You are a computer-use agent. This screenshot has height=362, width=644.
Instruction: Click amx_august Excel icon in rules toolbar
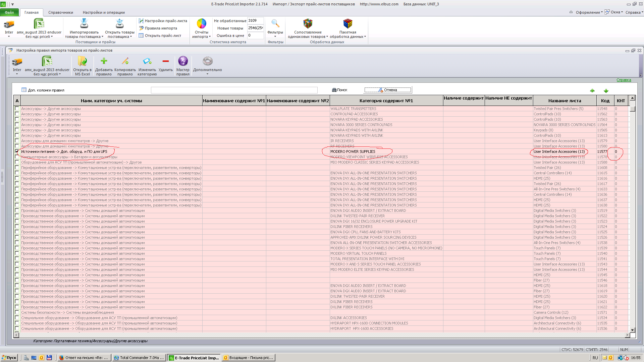click(47, 61)
